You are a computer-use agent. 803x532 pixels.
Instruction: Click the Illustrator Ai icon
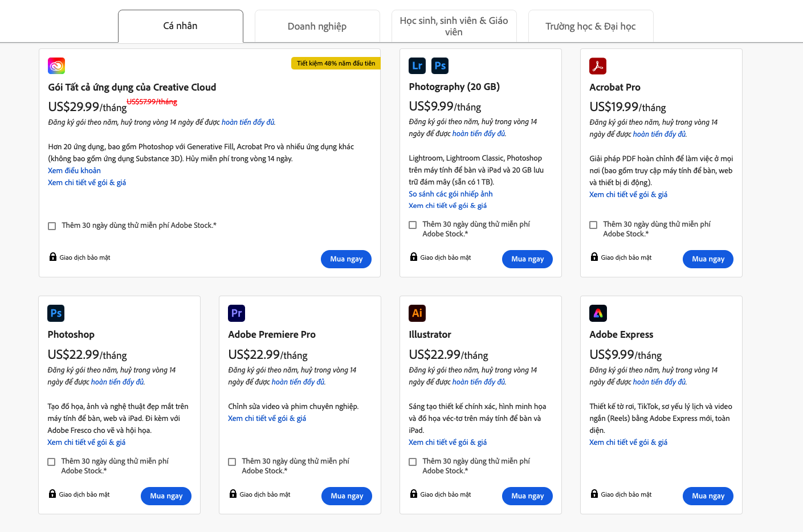[417, 313]
